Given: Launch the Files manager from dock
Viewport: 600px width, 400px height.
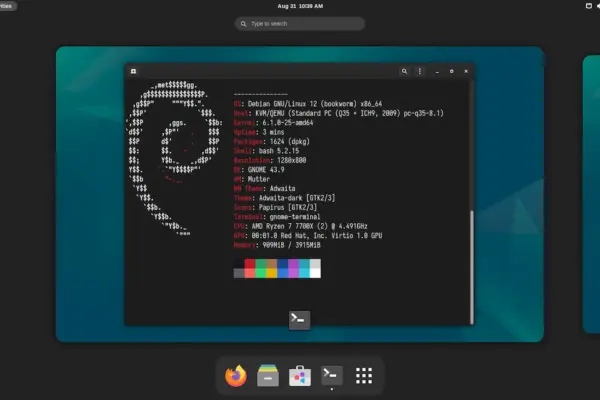Looking at the screenshot, I should 268,376.
